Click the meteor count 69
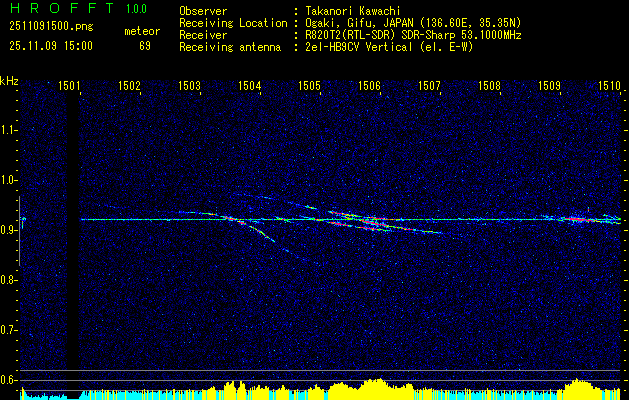Screen dimensions: 629x400 pos(145,46)
